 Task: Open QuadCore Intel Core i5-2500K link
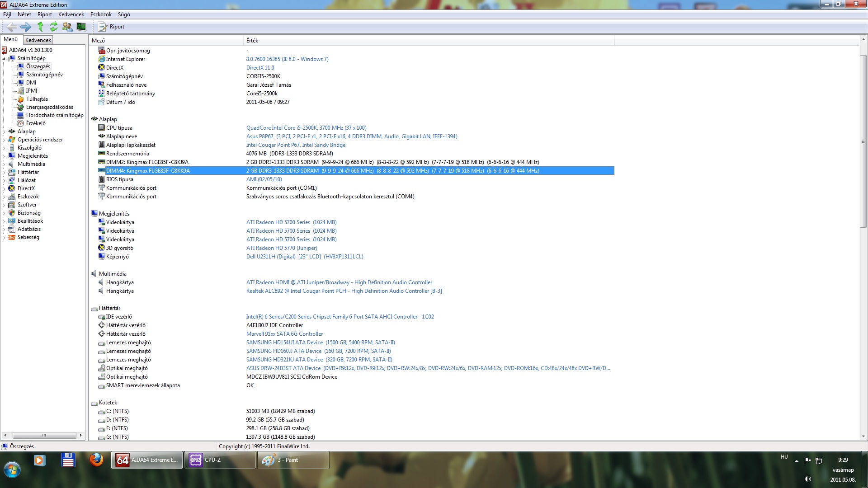pyautogui.click(x=306, y=128)
